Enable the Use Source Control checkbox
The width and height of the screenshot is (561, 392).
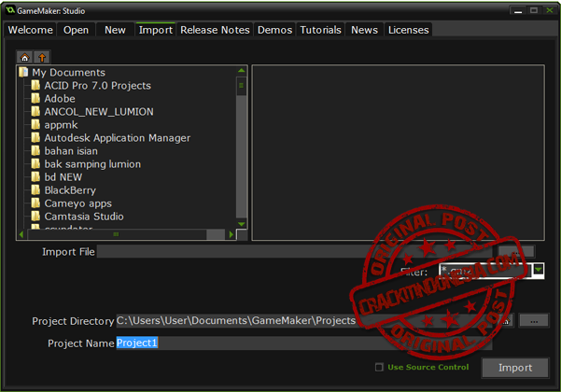click(379, 367)
